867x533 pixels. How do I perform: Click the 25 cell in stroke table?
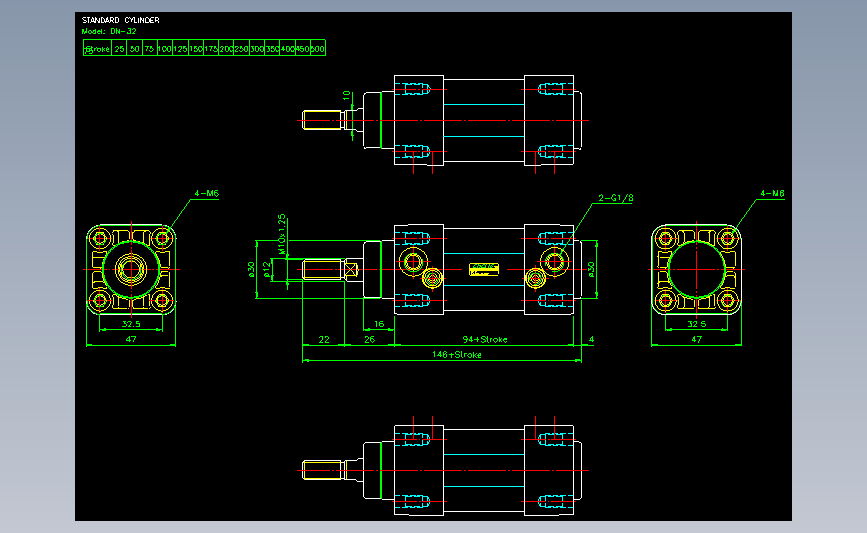coord(119,49)
